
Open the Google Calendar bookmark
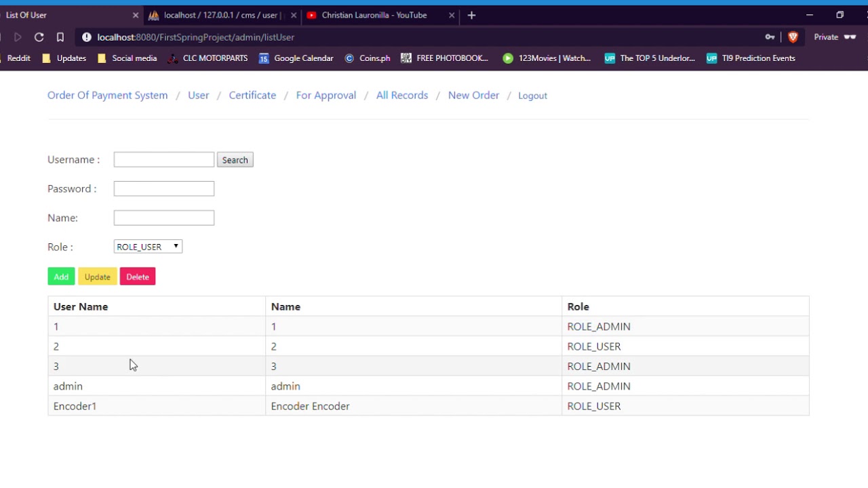296,58
